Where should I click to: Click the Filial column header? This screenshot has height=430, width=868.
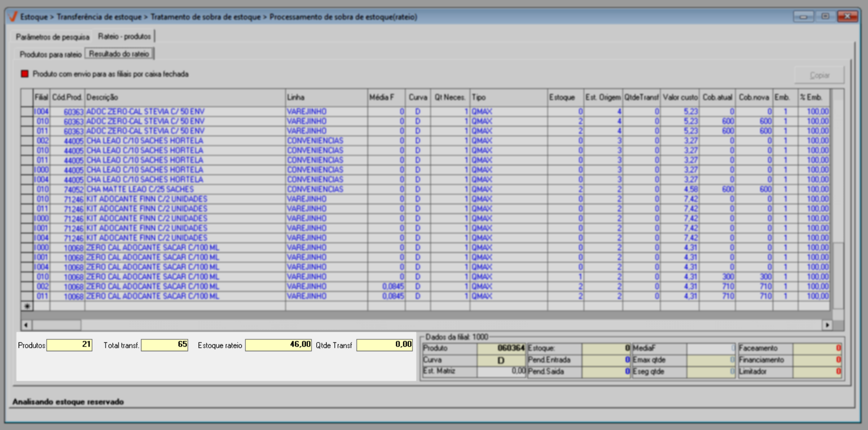41,97
